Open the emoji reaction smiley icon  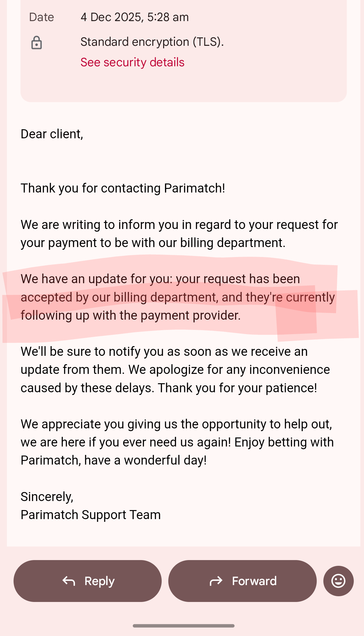point(338,581)
